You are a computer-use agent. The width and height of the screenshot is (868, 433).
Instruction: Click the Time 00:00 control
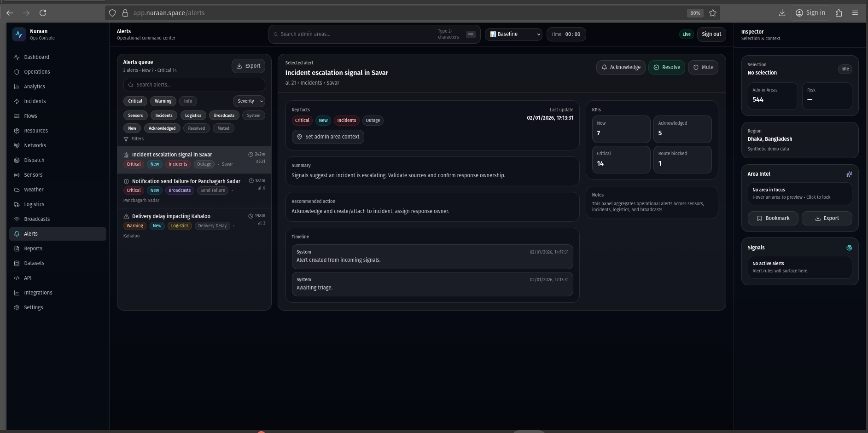click(x=566, y=35)
